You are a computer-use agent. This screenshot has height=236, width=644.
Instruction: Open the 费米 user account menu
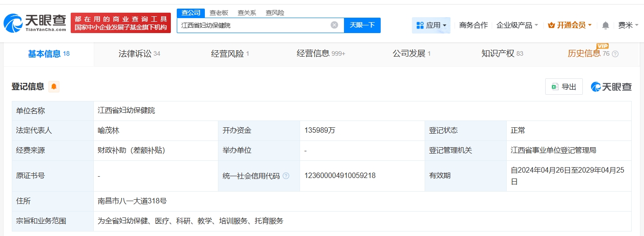pos(628,25)
